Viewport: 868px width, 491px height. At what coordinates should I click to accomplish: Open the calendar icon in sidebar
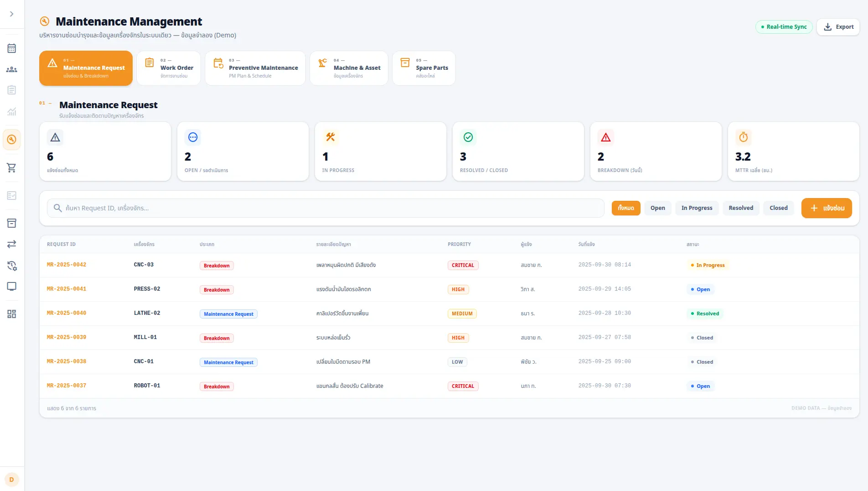click(12, 48)
